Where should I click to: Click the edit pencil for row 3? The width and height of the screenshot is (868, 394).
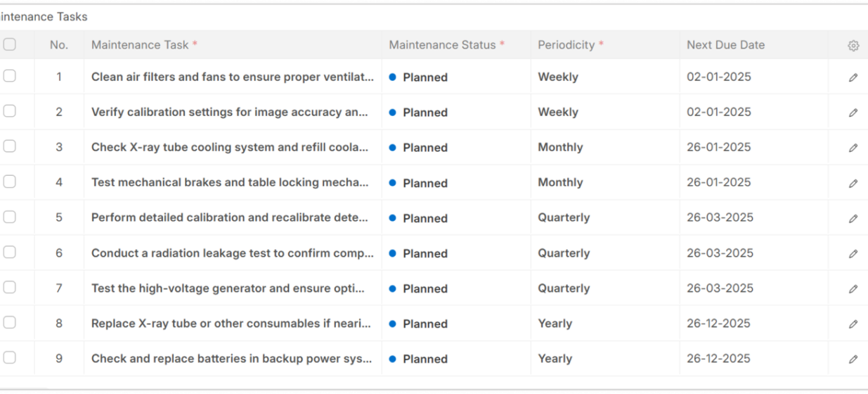tap(853, 148)
